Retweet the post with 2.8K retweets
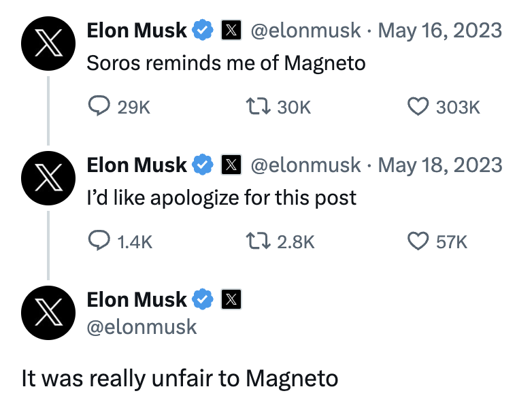The width and height of the screenshot is (532, 404). click(258, 241)
